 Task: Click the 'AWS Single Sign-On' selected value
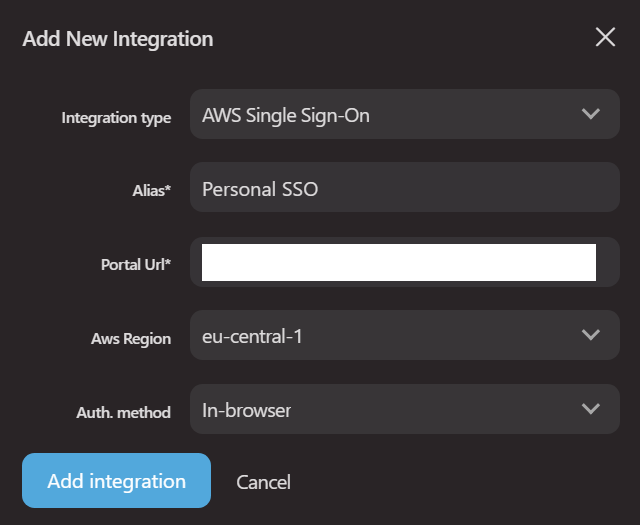pyautogui.click(x=286, y=115)
